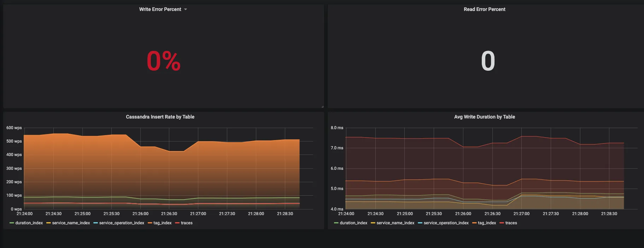Screen dimensions: 644x248
Task: Toggle service_name_index series in Write Duration legend
Action: [396, 223]
